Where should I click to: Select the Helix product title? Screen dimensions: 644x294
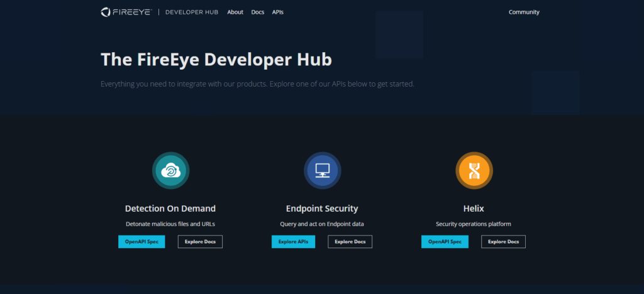(474, 209)
